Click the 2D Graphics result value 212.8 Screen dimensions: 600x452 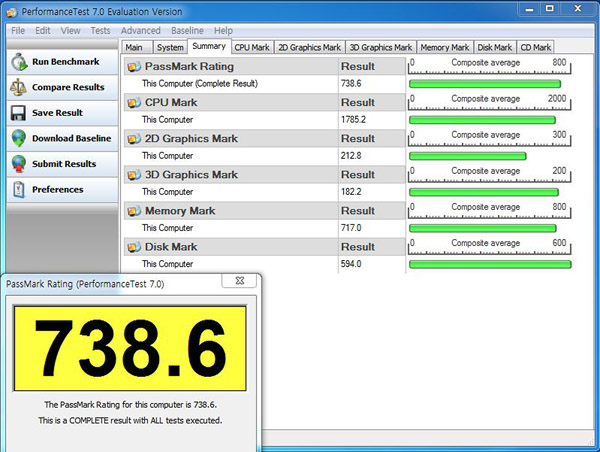coord(351,156)
